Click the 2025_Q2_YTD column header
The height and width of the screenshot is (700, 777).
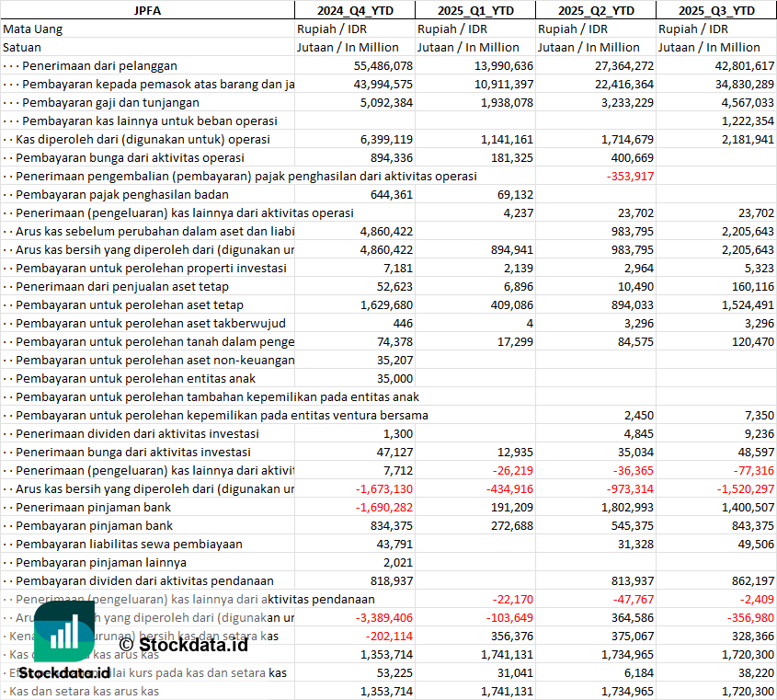(x=595, y=10)
